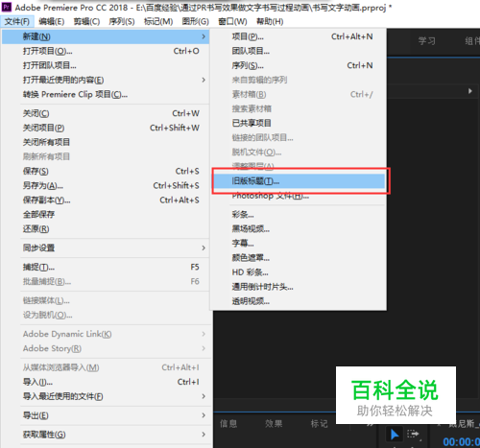This screenshot has height=448, width=480.
Task: Choose 关闭项目(P) entry
Action: coord(106,128)
